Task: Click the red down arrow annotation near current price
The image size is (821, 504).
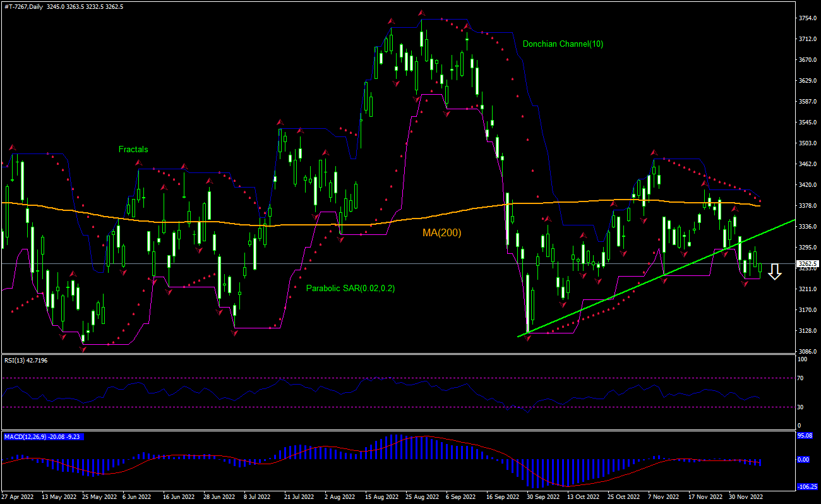Action: coord(775,273)
